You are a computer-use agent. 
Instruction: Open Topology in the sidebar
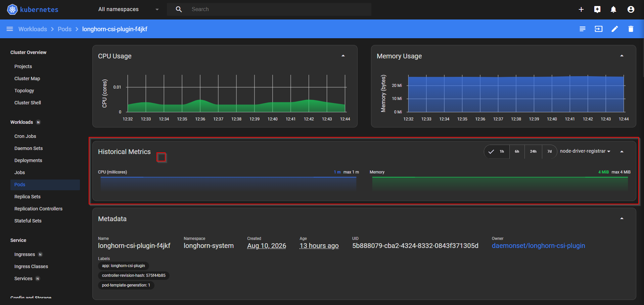pos(24,91)
